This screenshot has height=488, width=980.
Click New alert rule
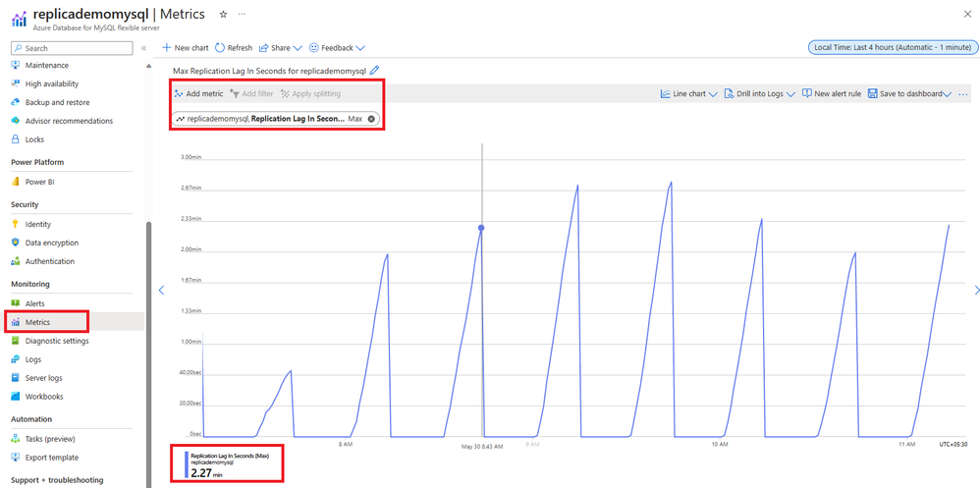[x=832, y=93]
